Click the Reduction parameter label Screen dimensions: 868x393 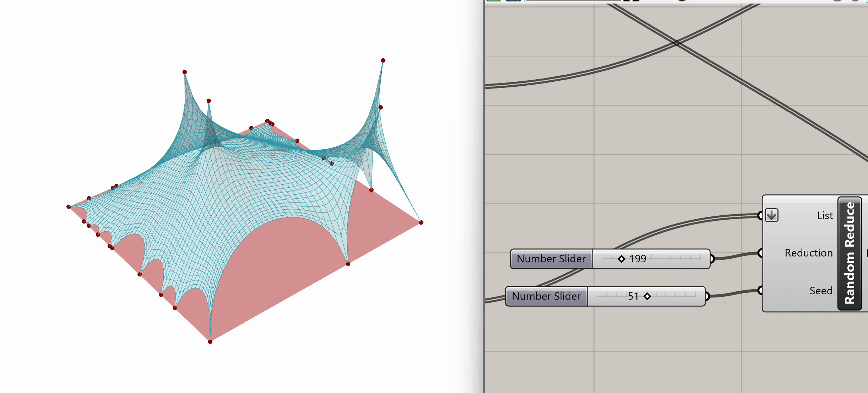[x=808, y=253]
